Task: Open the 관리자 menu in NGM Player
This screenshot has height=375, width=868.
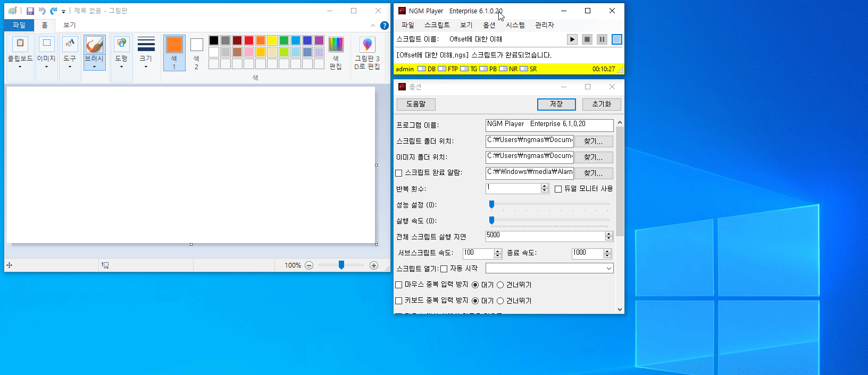Action: click(x=545, y=25)
